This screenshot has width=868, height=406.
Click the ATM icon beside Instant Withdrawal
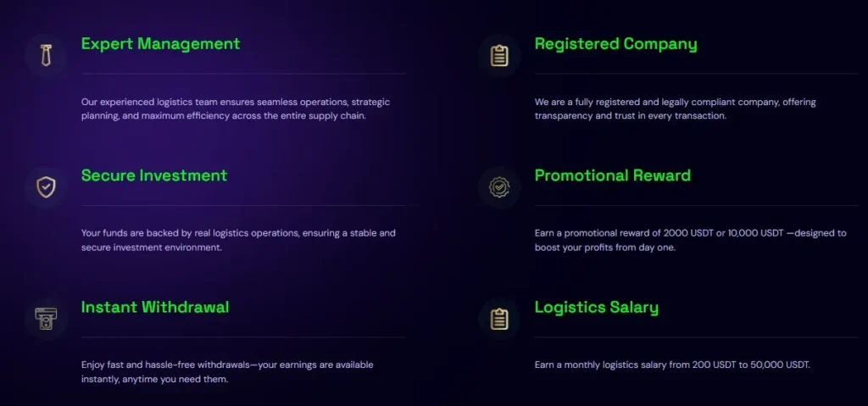[46, 319]
